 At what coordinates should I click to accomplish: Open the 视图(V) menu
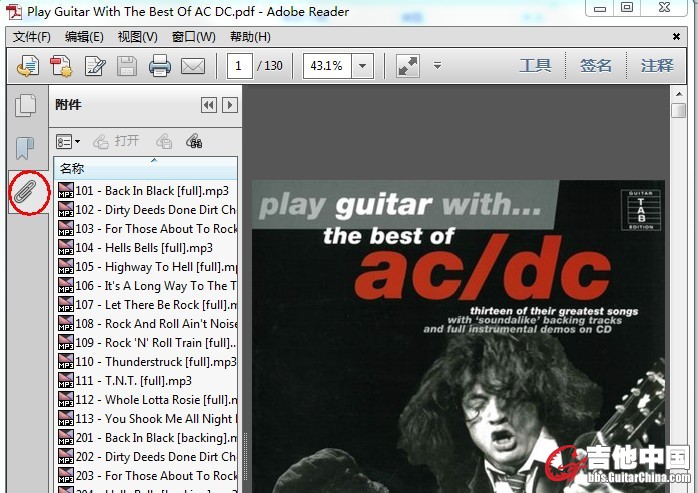point(137,37)
